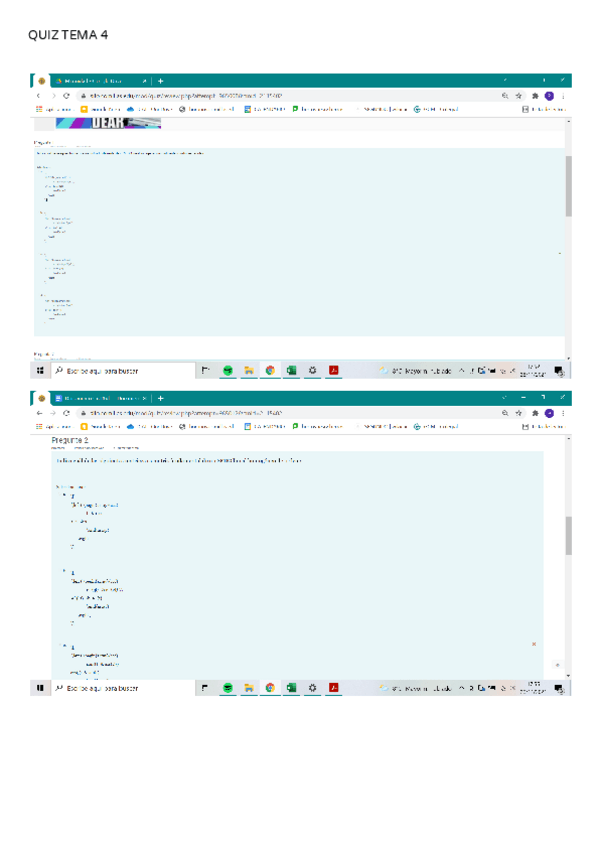Open the OneDrive cloud bookmark in the upper browser

pos(150,109)
